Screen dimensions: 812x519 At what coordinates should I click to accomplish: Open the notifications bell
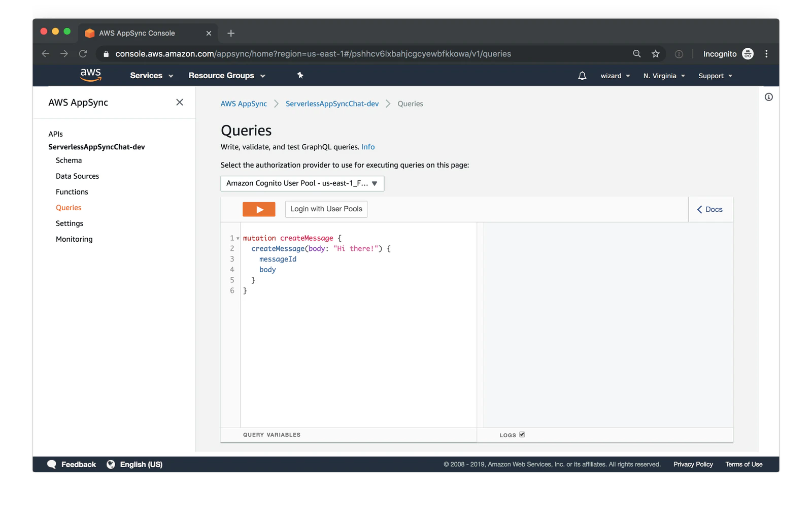click(x=581, y=75)
